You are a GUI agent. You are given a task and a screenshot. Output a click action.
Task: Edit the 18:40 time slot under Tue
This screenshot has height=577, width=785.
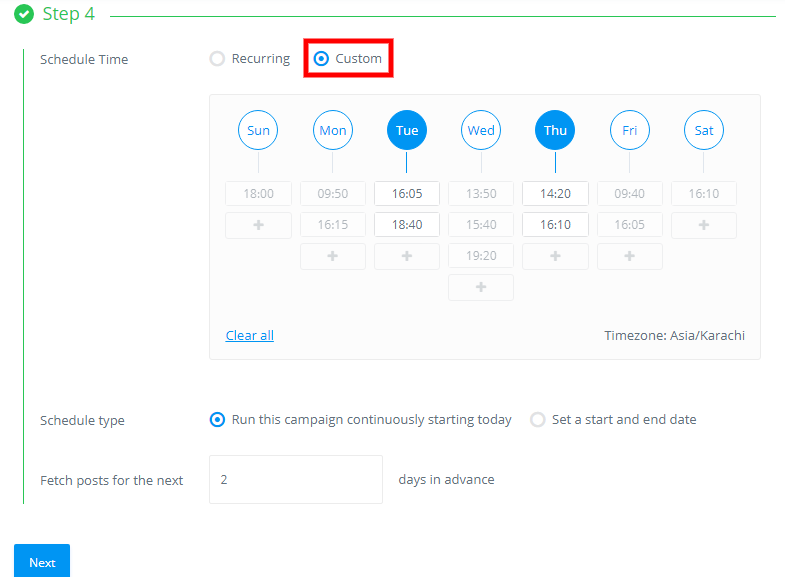[x=407, y=225]
